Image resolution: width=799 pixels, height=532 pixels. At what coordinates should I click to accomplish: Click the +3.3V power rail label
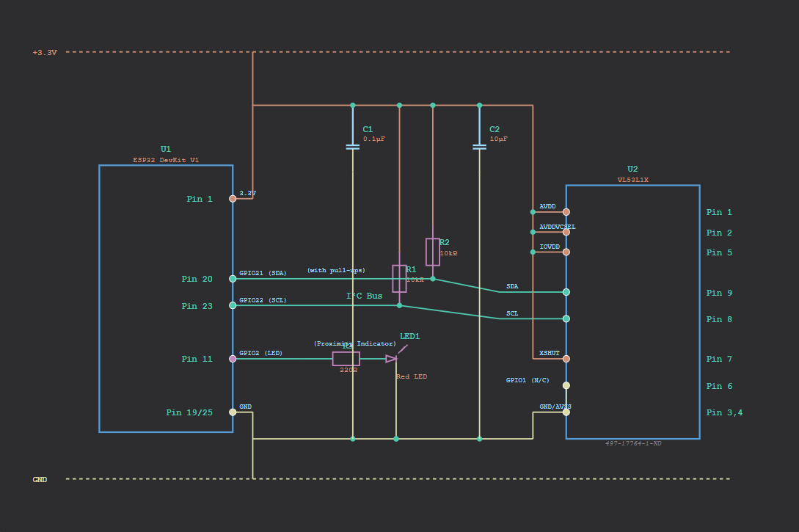point(45,53)
